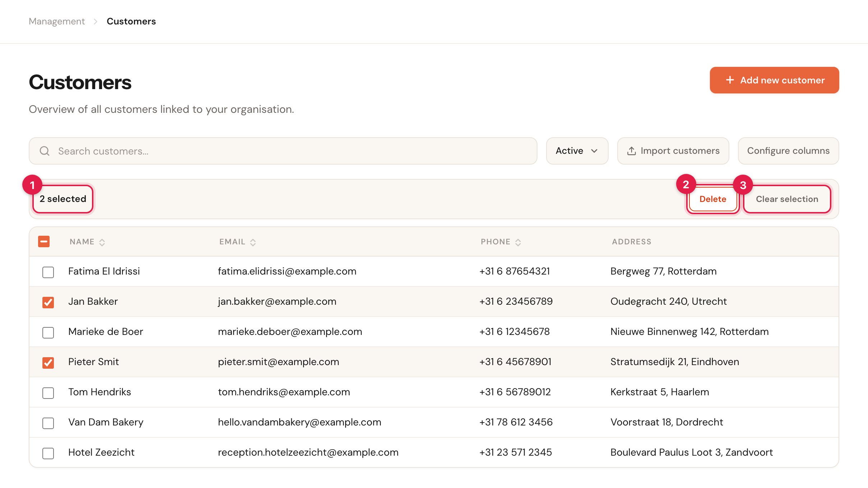This screenshot has width=868, height=488.
Task: Click the name Hotel Zeezicht
Action: [x=101, y=452]
